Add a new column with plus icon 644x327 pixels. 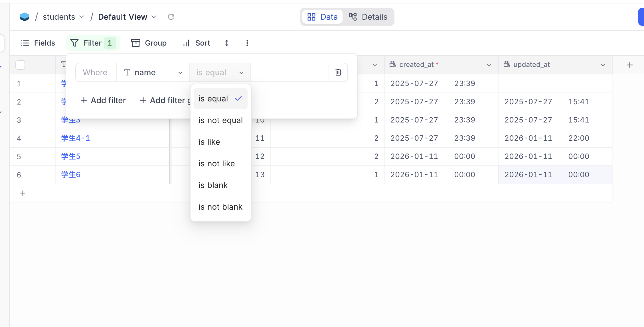pyautogui.click(x=629, y=65)
